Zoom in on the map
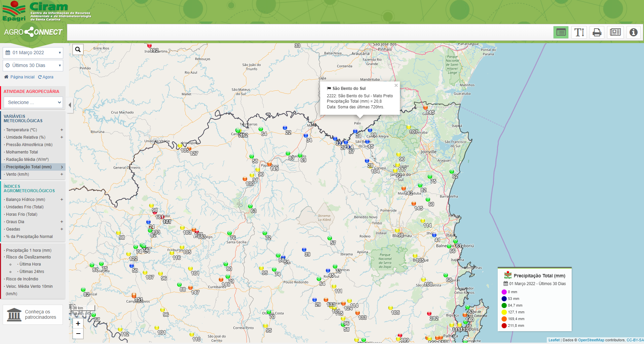The width and height of the screenshot is (644, 344). coord(78,323)
